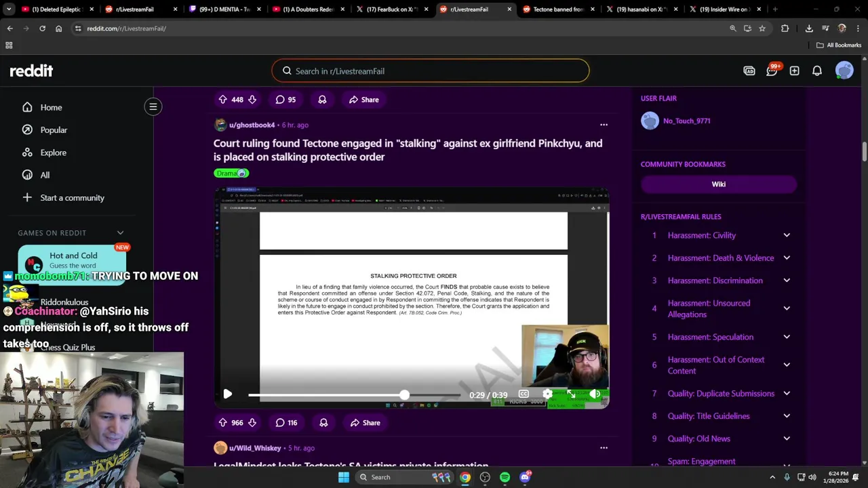Give award on the 966-score post
The width and height of the screenshot is (868, 488).
(323, 423)
